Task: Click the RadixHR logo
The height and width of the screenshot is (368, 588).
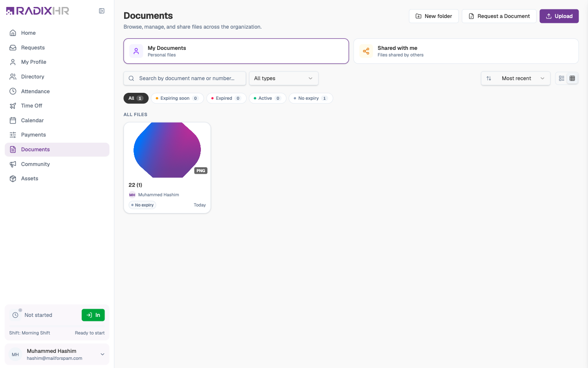Action: click(x=38, y=11)
